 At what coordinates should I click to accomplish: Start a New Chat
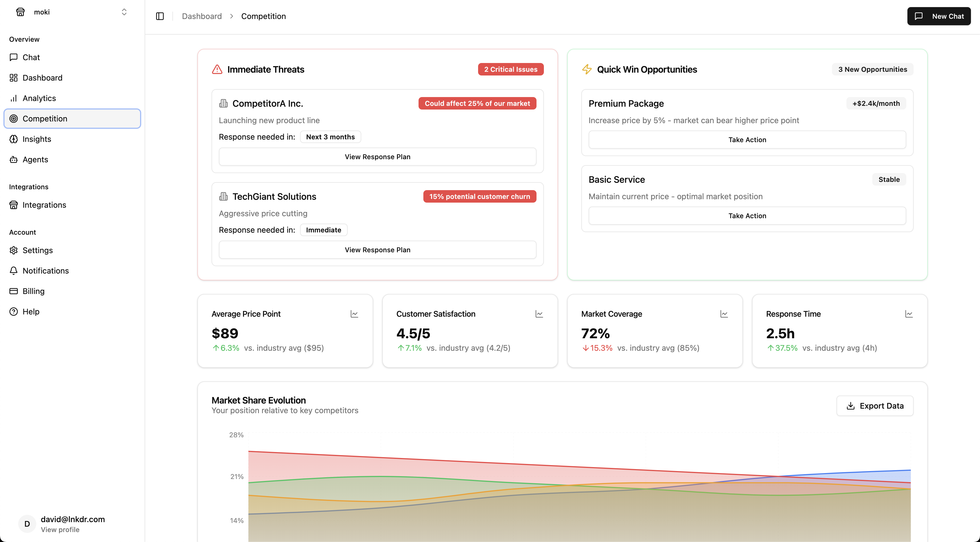point(939,16)
